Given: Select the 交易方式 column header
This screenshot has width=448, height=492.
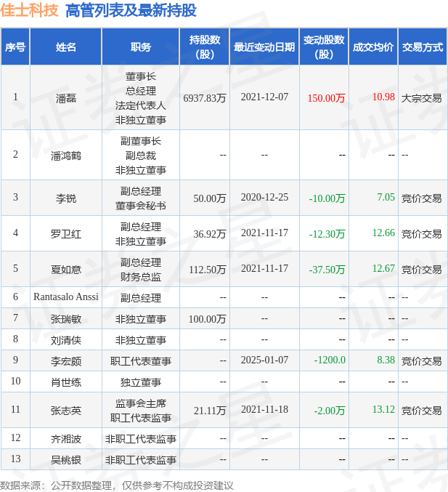Looking at the screenshot, I should pos(423,47).
